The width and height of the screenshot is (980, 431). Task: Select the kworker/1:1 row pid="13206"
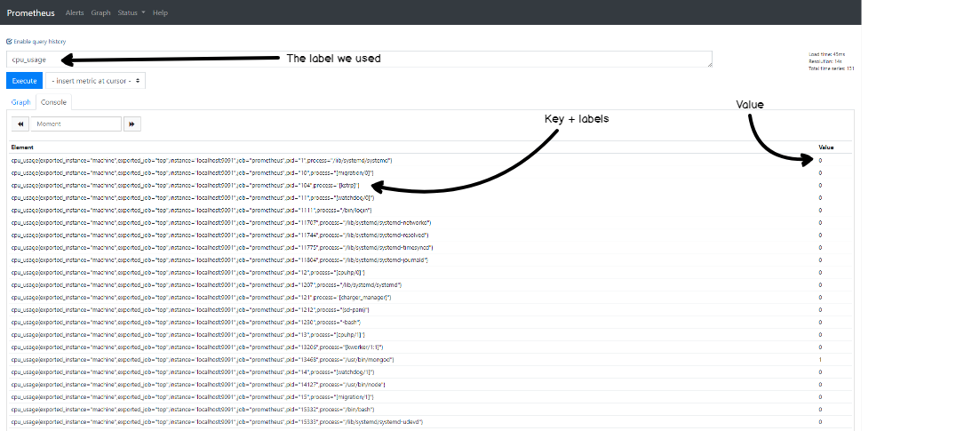pyautogui.click(x=431, y=347)
